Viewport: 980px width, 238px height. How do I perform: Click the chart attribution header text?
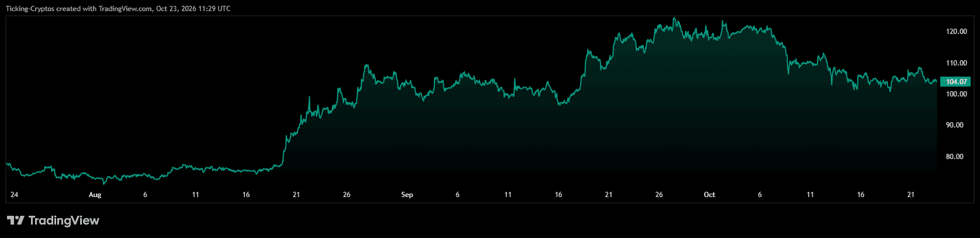pyautogui.click(x=118, y=9)
